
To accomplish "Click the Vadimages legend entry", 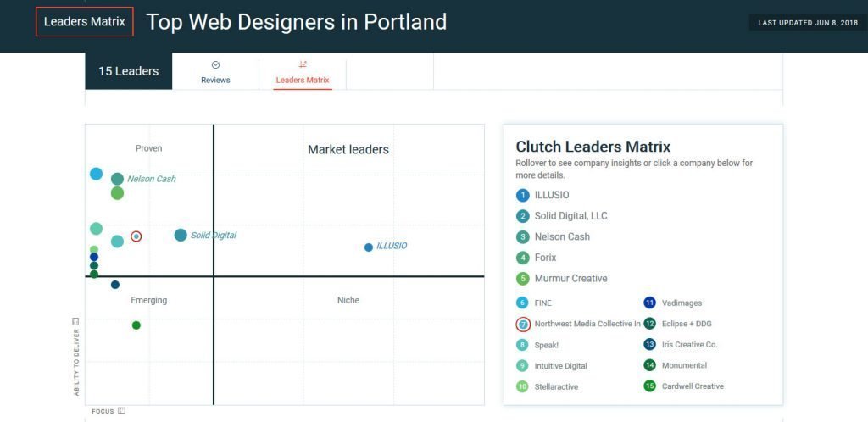I will [673, 303].
